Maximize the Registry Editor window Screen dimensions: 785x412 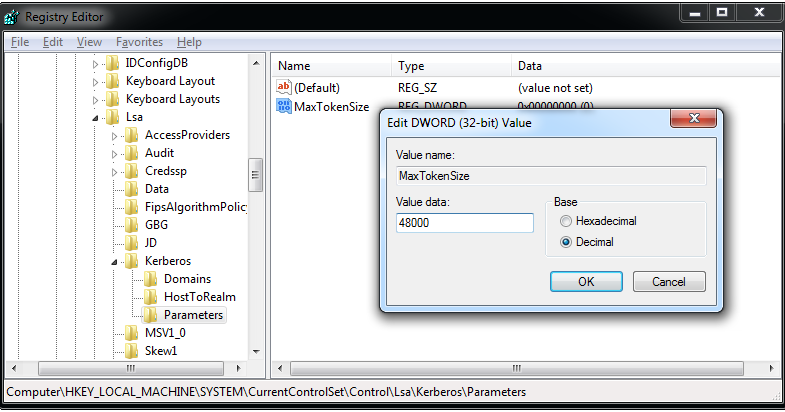(x=721, y=13)
